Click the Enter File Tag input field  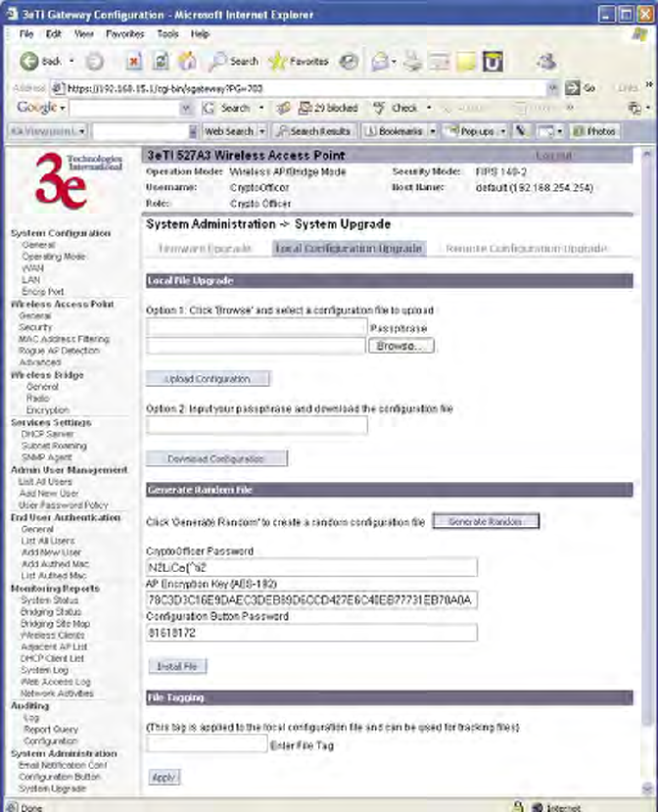pos(207,744)
